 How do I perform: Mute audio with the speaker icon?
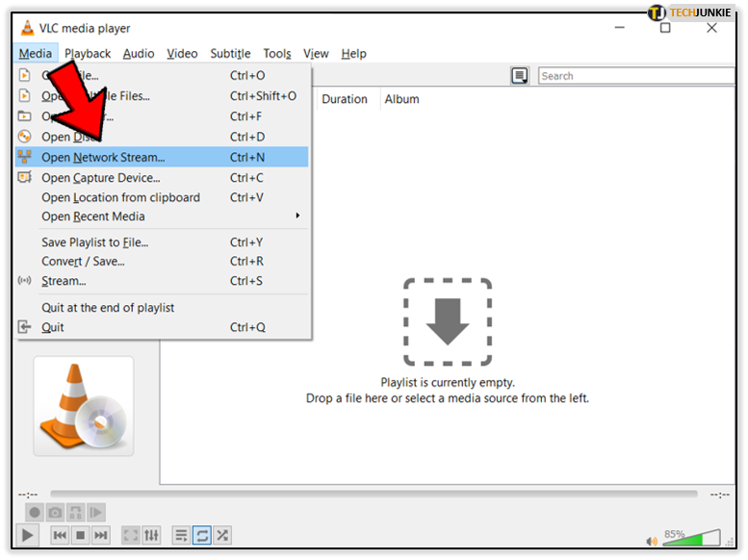click(x=651, y=541)
